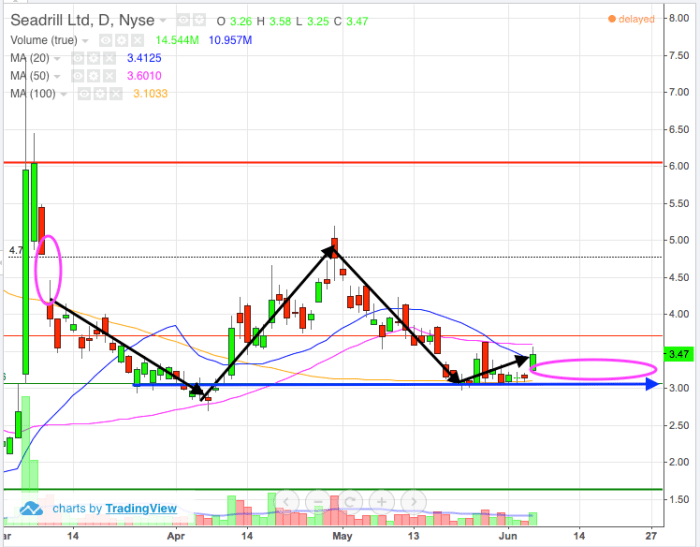Click volume value 14.544M
Viewport: 700px width, 547px height.
(x=177, y=40)
